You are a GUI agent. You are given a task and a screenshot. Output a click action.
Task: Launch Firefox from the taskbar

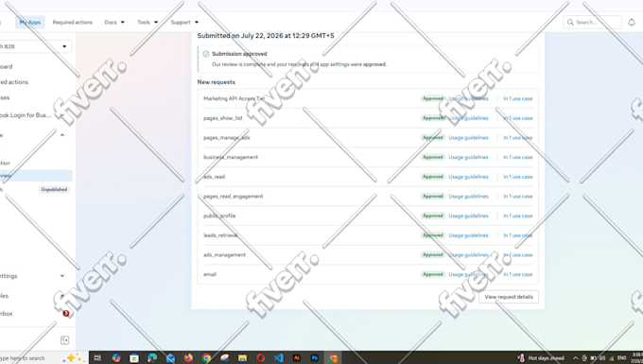[188, 357]
